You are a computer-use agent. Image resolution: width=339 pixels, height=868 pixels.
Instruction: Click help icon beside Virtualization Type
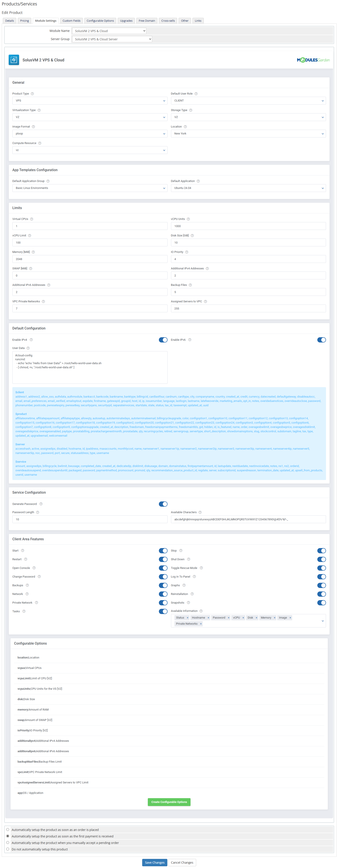[39, 110]
